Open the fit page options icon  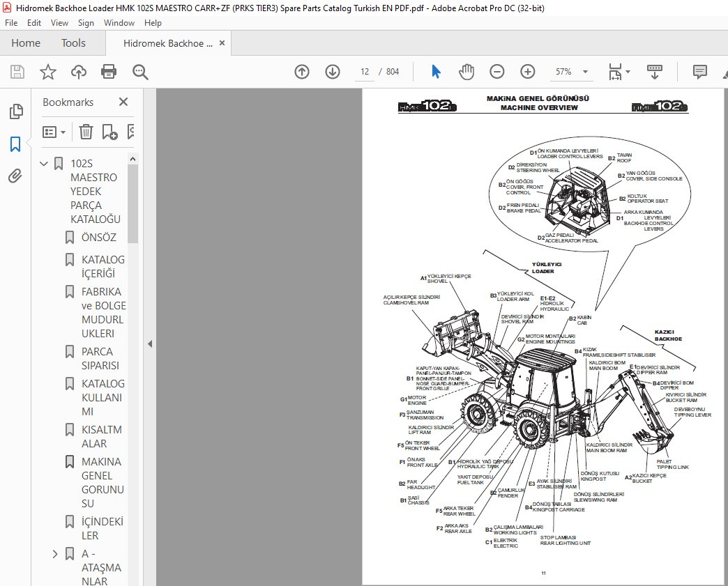pos(615,72)
